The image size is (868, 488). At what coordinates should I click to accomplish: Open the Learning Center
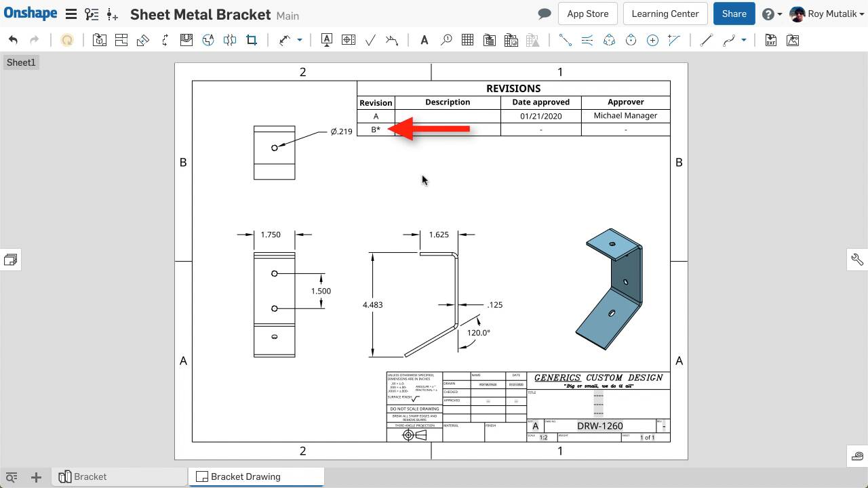click(x=665, y=13)
